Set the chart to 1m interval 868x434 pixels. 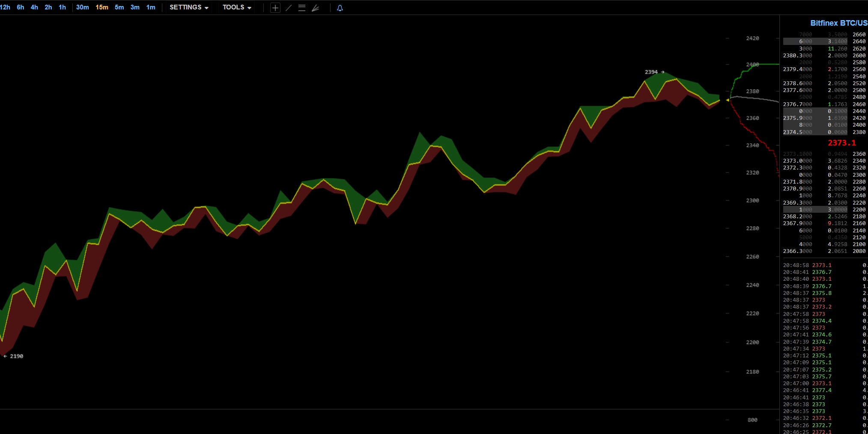click(x=151, y=7)
